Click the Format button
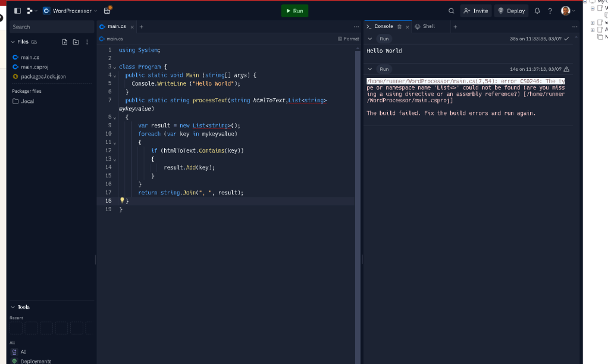 pyautogui.click(x=348, y=39)
